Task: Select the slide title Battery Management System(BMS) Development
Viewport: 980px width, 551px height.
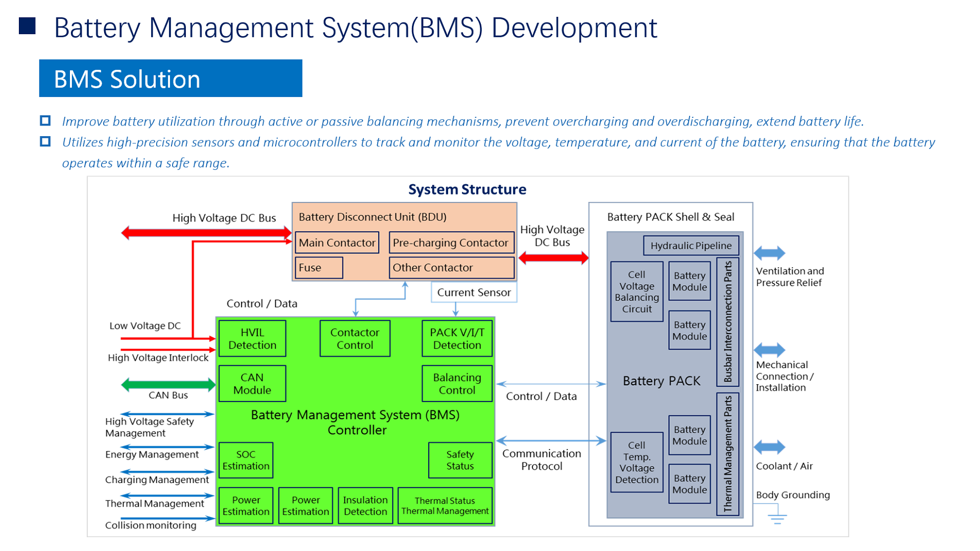Action: 355,28
